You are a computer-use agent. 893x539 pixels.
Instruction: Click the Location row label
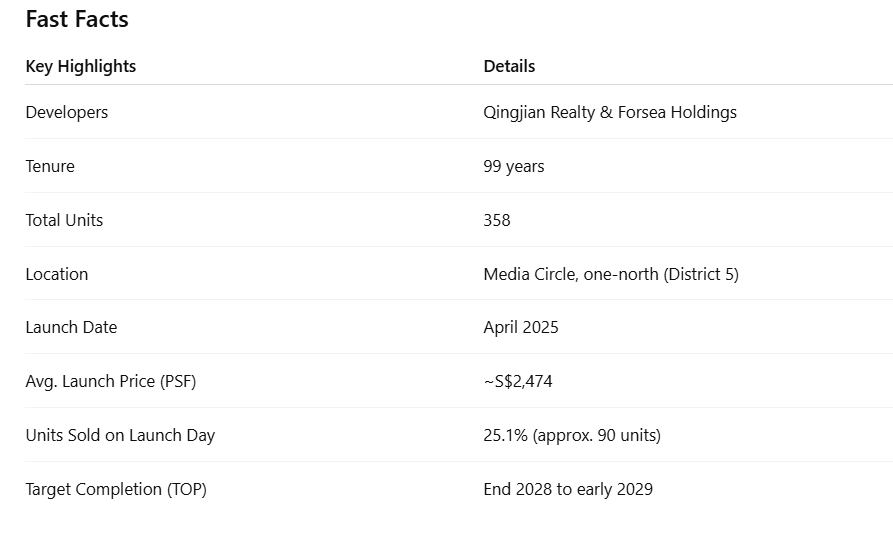pyautogui.click(x=57, y=274)
